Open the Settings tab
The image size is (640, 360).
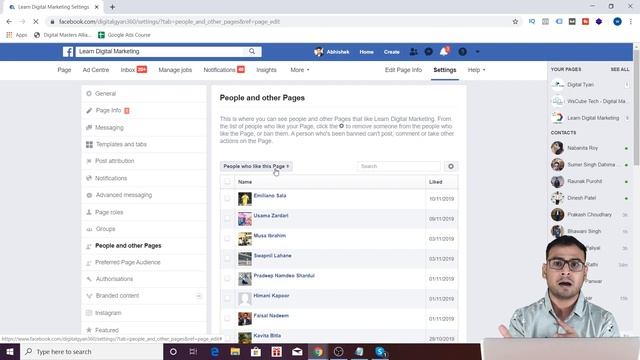(x=444, y=70)
